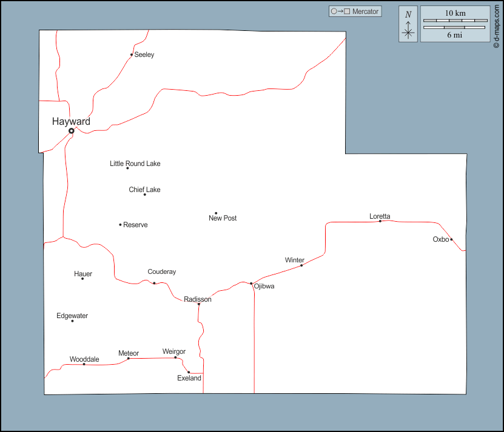Click the Radisson town marker
Viewport: 504px width, 432px height.
click(x=198, y=304)
